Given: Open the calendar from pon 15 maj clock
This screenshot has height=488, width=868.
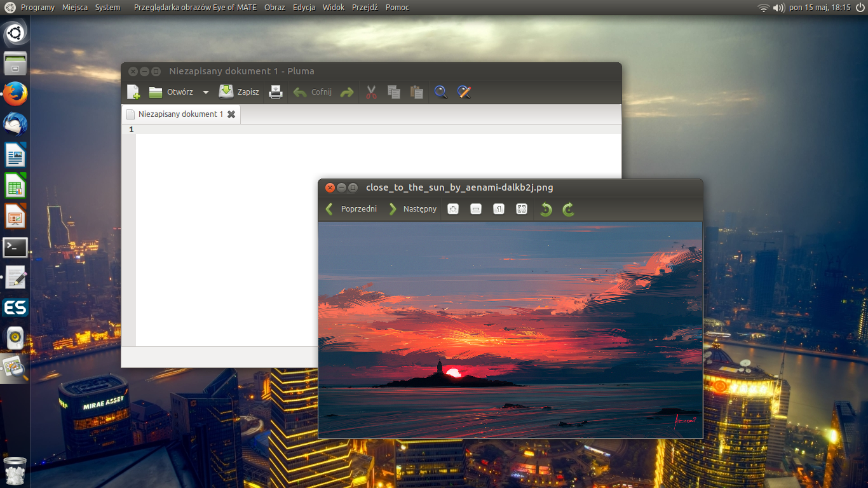Looking at the screenshot, I should (820, 8).
